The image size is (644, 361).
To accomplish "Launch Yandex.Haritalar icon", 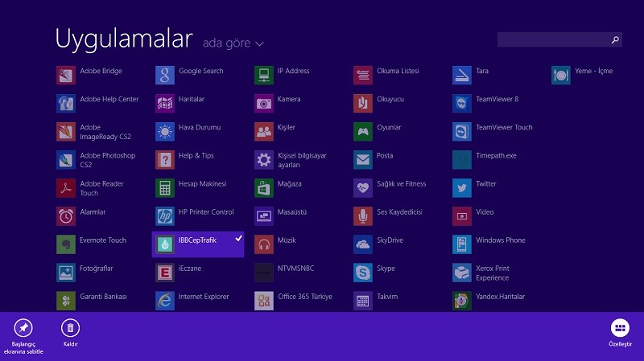I will tap(461, 302).
